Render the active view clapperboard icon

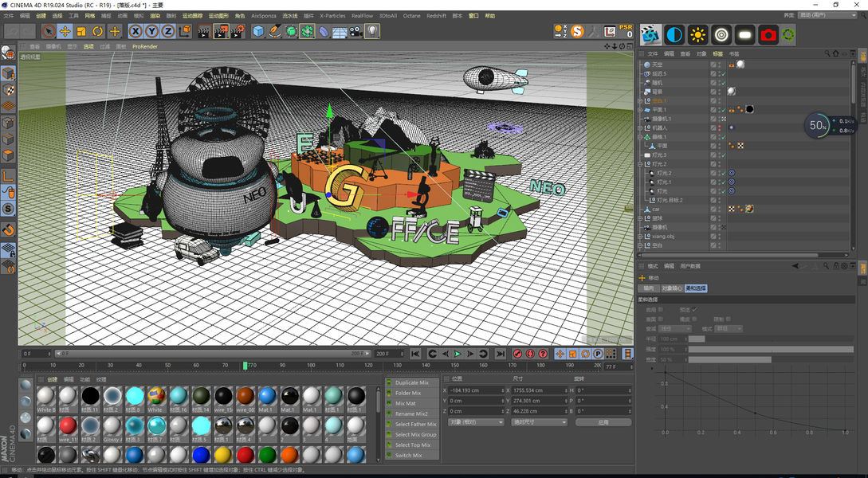pos(204,31)
